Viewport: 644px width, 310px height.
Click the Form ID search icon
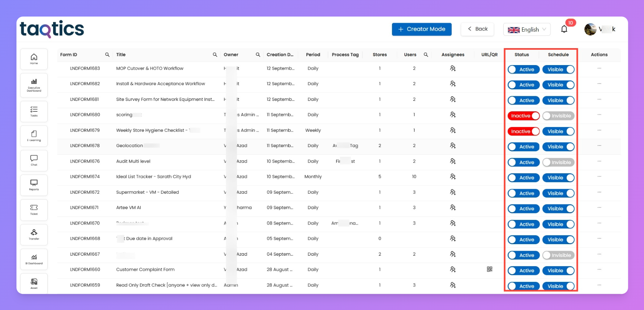107,55
